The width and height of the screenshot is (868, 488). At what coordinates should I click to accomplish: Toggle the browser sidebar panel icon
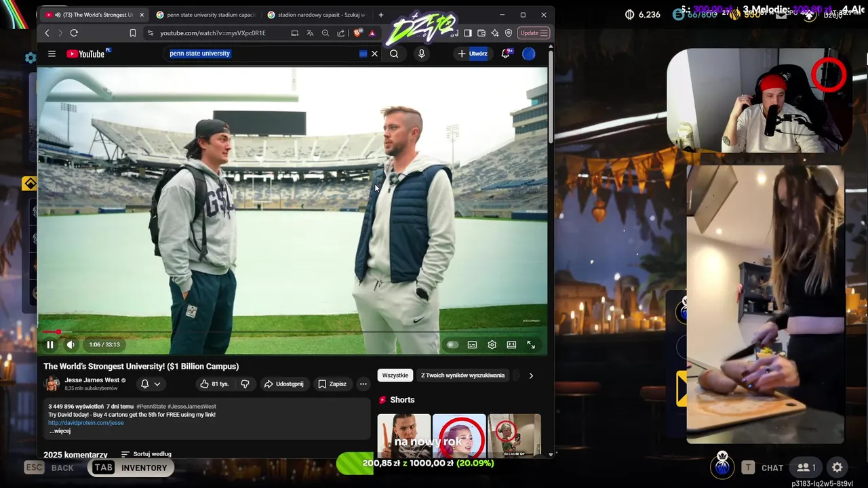tap(467, 33)
